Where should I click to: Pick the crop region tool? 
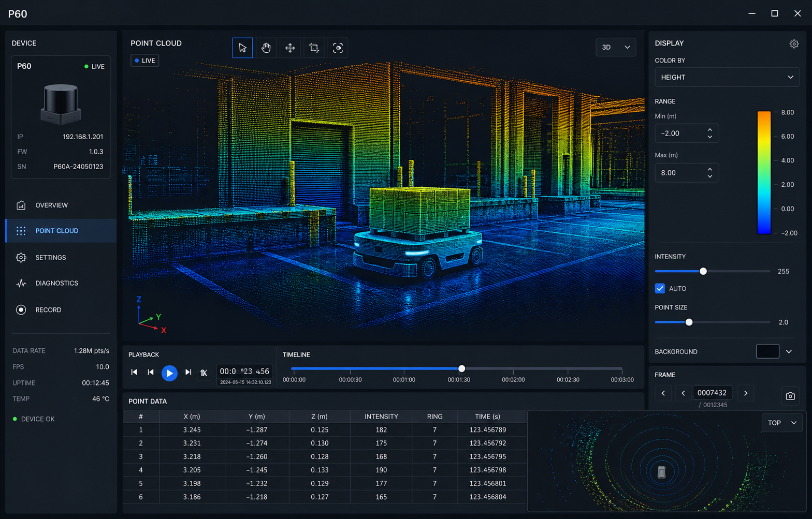coord(314,48)
